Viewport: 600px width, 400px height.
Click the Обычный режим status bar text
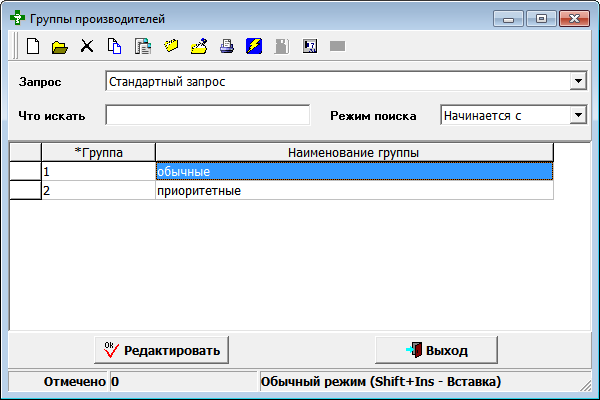pyautogui.click(x=381, y=381)
